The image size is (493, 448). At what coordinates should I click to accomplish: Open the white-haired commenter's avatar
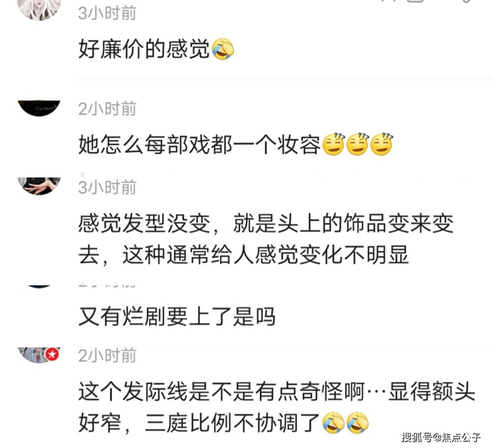39,9
